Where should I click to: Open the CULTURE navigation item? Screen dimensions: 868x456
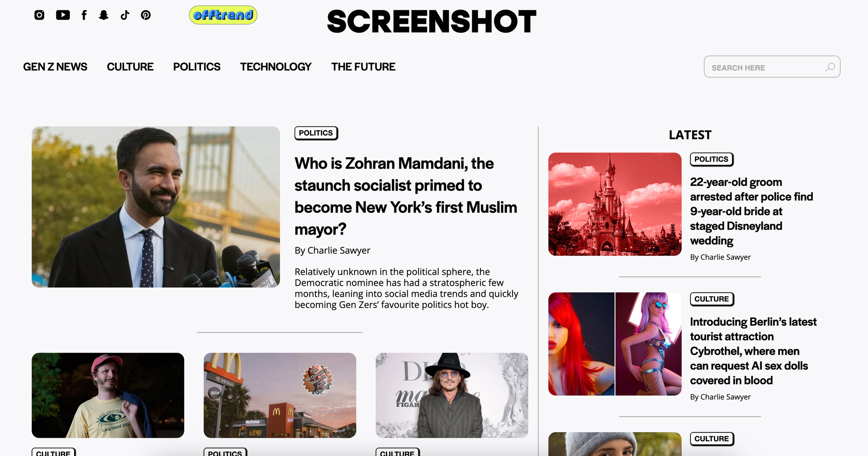pos(130,67)
